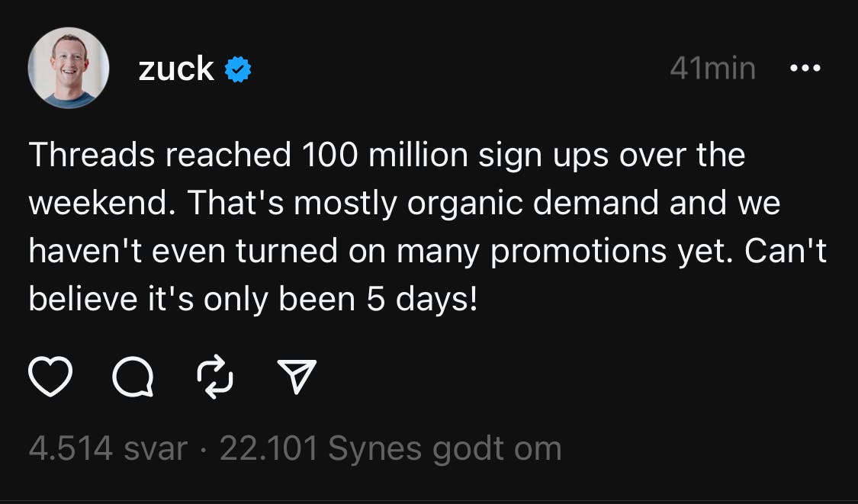Viewport: 858px width, 504px height.
Task: Repost using the looping arrows icon
Action: 214,377
